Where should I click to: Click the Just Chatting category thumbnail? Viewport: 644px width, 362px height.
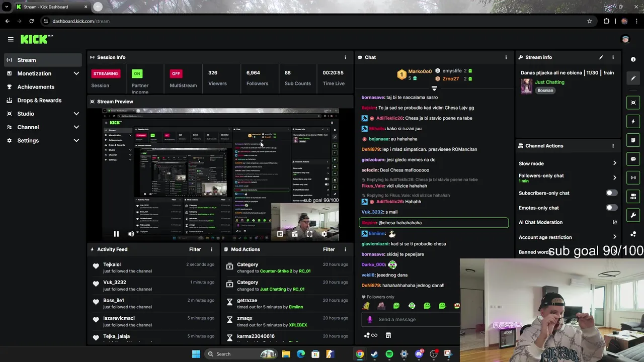click(526, 86)
